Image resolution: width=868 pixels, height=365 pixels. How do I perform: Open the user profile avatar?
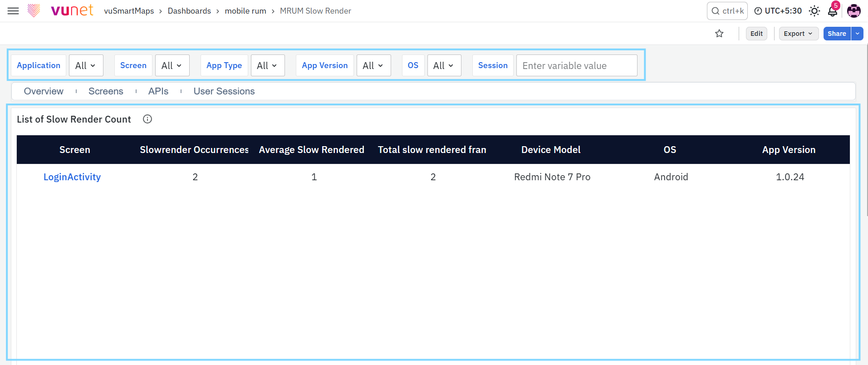coord(854,11)
